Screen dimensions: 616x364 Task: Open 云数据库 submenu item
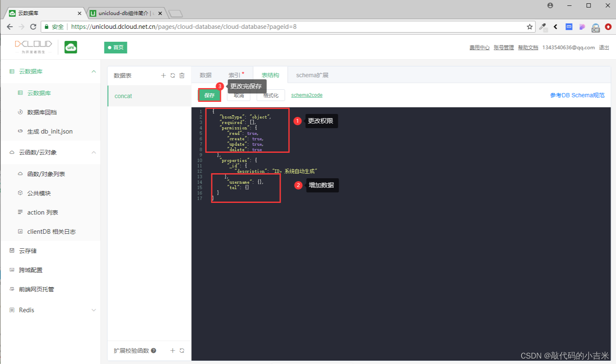tap(50, 93)
